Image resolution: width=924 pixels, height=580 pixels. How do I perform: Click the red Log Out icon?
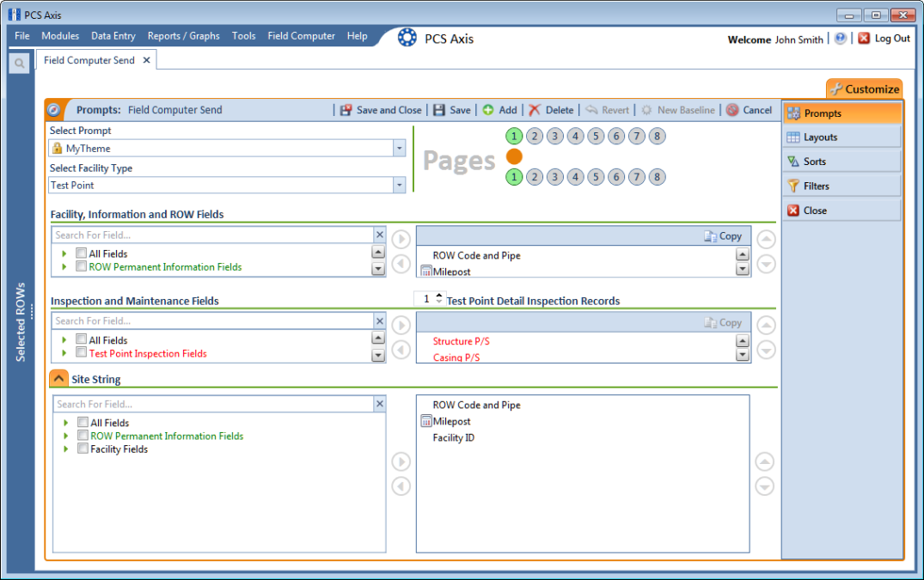tap(864, 39)
